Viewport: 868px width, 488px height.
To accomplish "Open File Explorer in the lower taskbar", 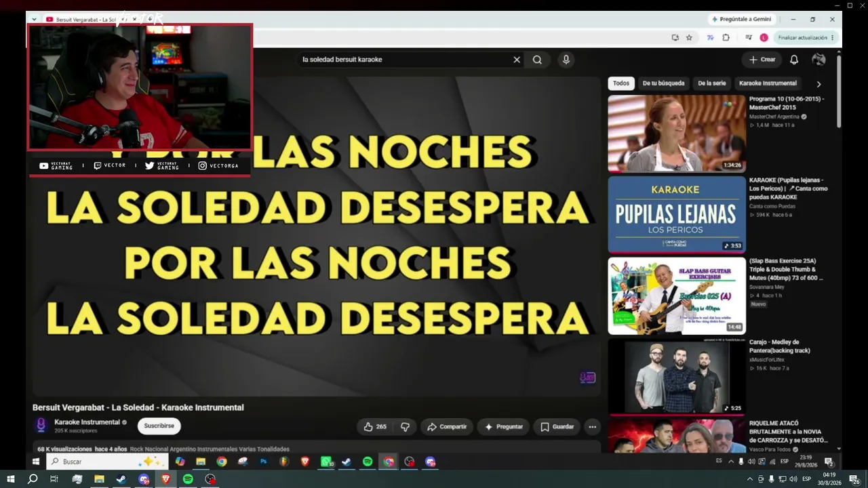I will [x=99, y=479].
